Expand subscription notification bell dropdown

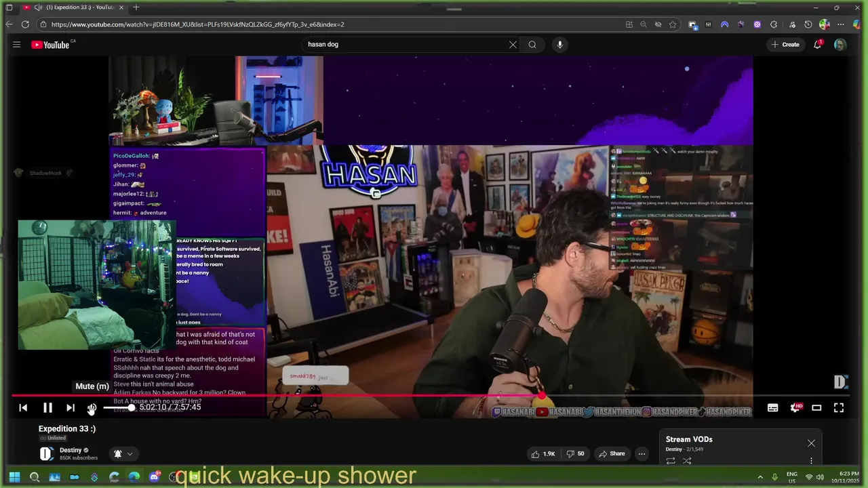coord(123,454)
